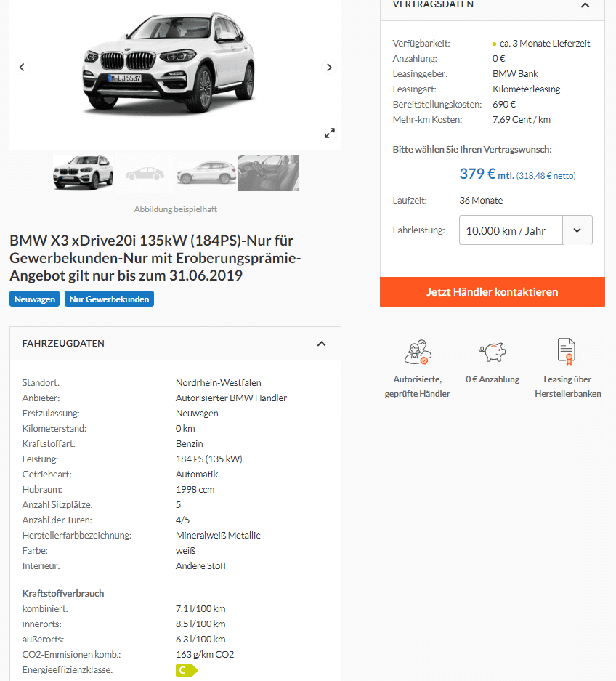The width and height of the screenshot is (616, 681).
Task: Click the Nur Gewerbekunden tag
Action: tap(110, 299)
